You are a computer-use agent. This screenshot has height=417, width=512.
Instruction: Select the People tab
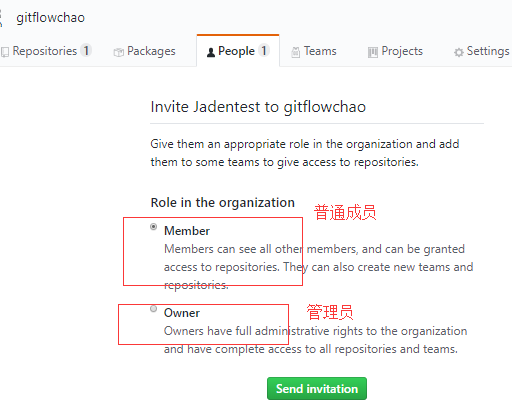pyautogui.click(x=238, y=51)
